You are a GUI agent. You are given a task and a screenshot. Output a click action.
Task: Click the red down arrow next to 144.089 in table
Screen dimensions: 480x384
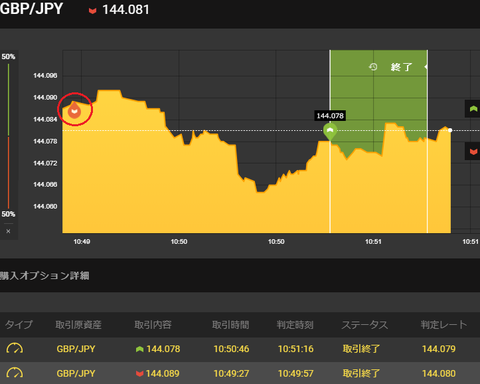[x=140, y=374]
